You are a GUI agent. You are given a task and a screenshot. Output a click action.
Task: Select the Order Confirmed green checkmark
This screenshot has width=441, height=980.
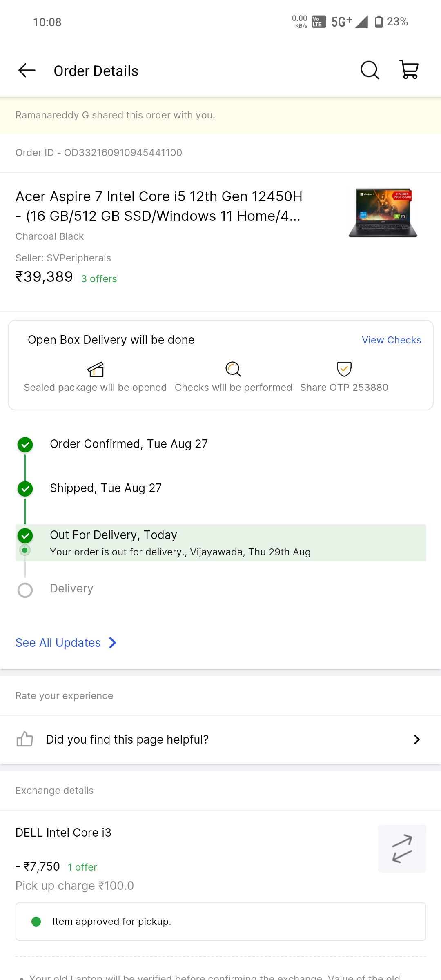[x=25, y=445]
